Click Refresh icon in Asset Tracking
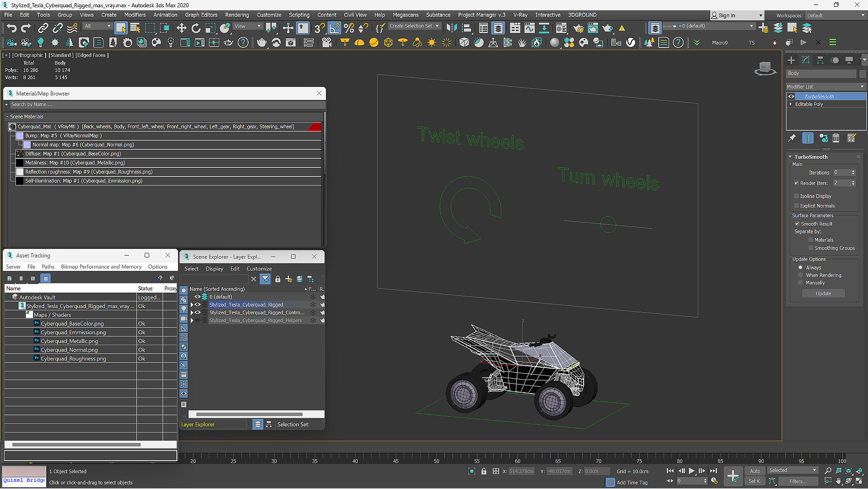This screenshot has height=489, width=868. tap(9, 278)
